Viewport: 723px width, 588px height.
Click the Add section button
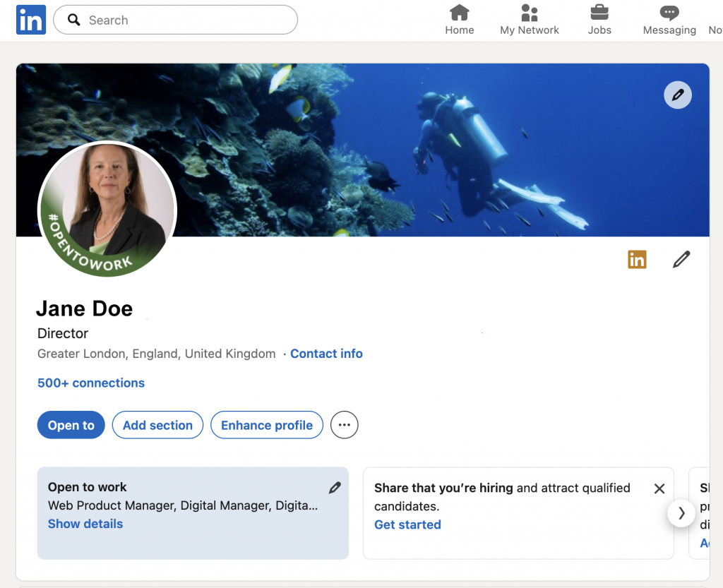click(157, 425)
